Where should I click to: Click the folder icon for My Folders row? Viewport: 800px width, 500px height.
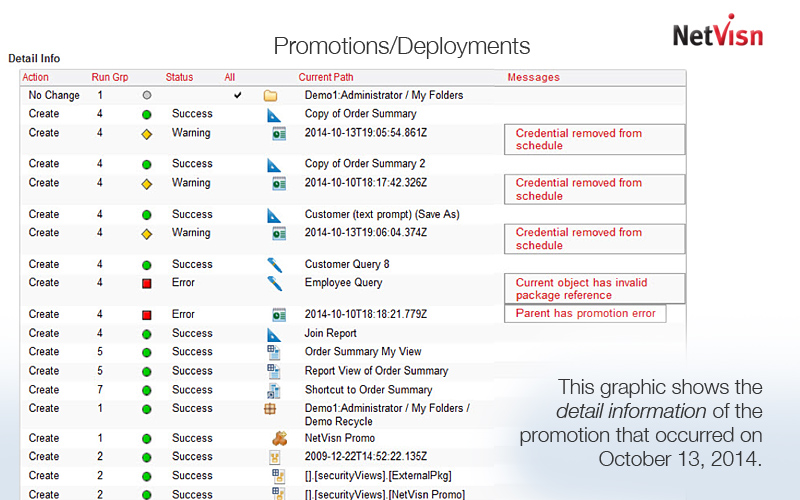pos(270,96)
